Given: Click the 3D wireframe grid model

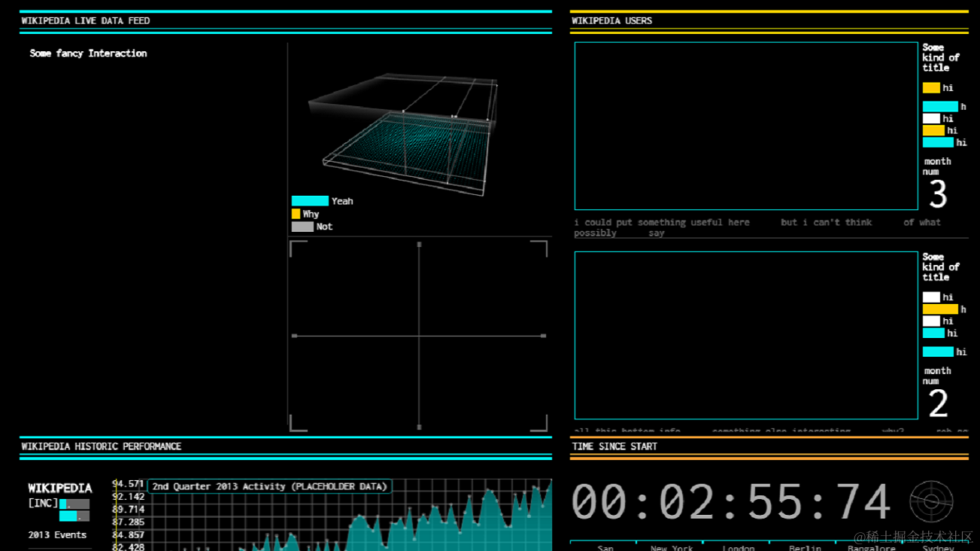Looking at the screenshot, I should (x=403, y=134).
